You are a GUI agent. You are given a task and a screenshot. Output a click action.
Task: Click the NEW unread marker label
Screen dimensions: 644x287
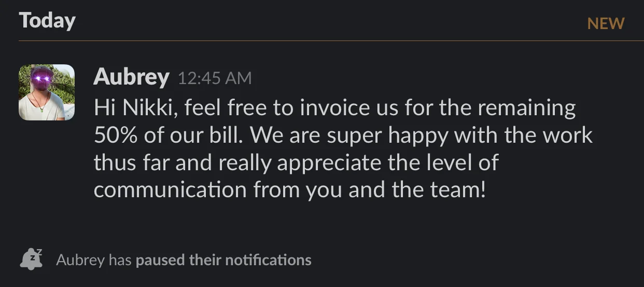tap(606, 23)
